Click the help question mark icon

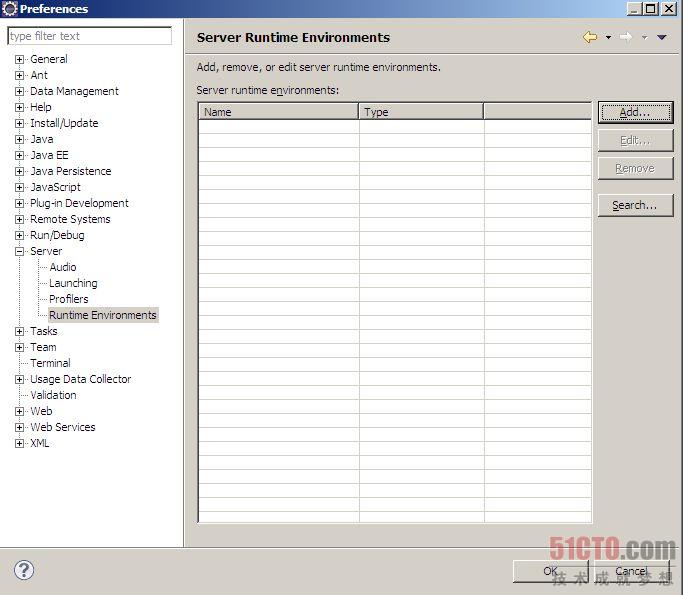[x=24, y=570]
